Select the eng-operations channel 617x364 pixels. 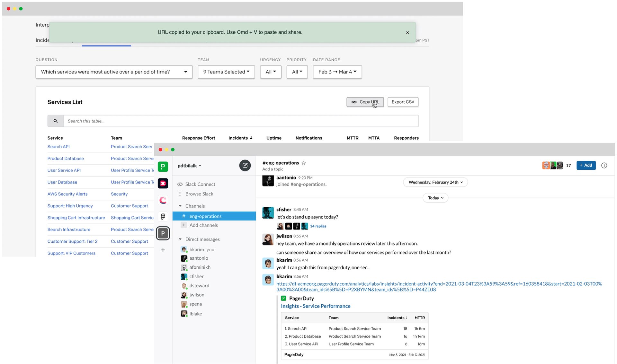click(x=205, y=216)
